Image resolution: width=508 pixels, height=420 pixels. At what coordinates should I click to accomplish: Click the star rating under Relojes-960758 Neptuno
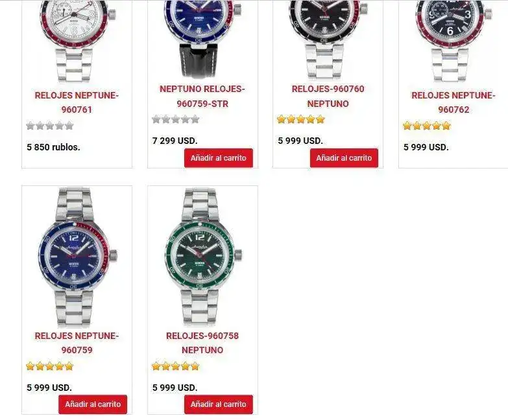tap(176, 366)
